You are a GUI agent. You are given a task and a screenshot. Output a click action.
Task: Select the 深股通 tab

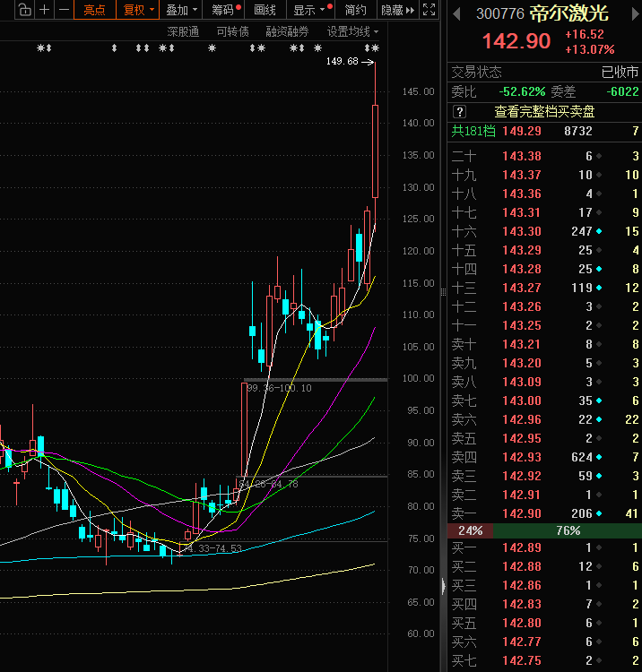click(183, 31)
